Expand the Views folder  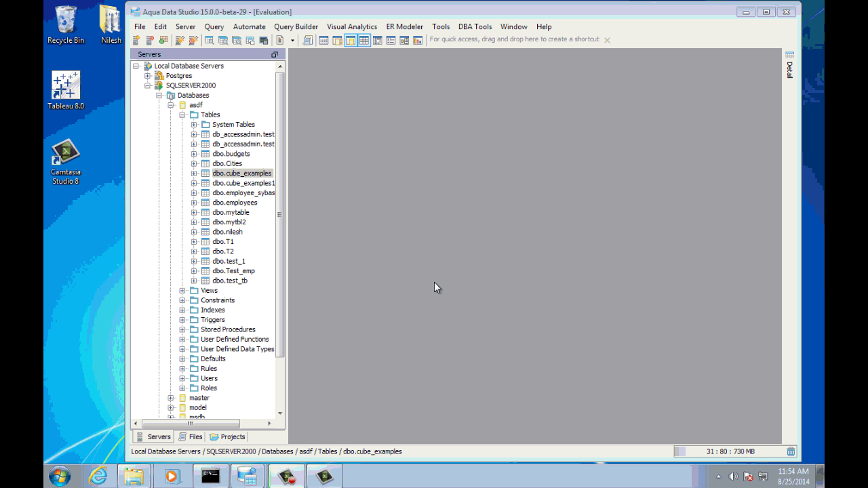pos(182,291)
